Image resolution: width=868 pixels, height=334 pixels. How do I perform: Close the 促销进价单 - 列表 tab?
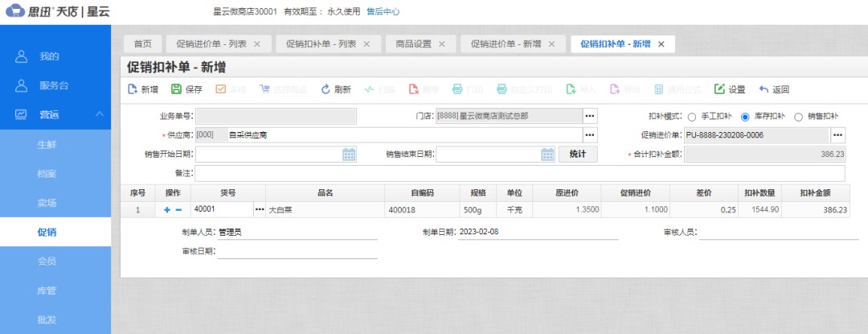(x=257, y=44)
